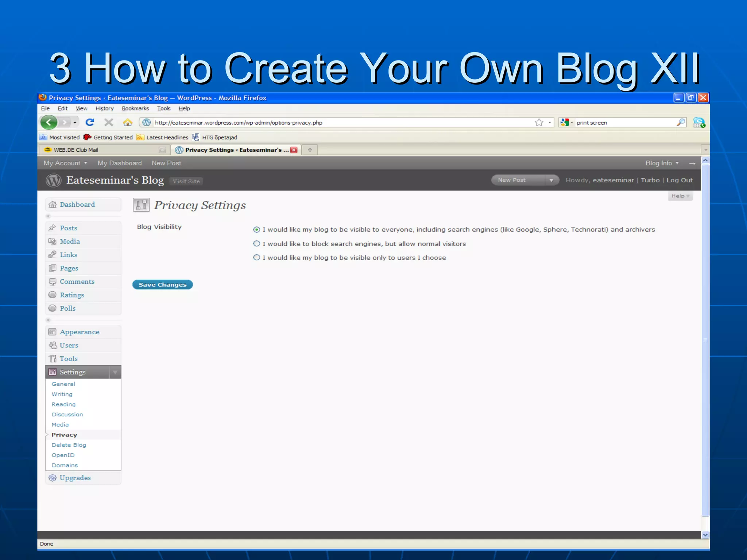Click the Save Changes button

pos(162,285)
